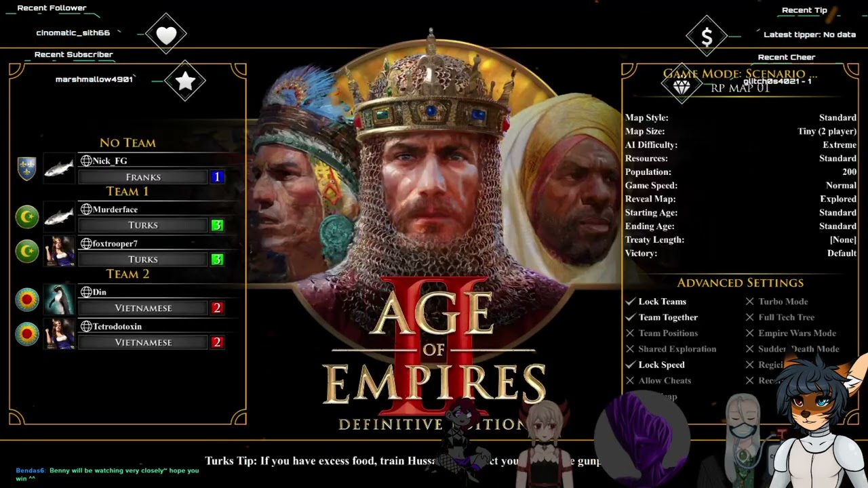The image size is (868, 488).
Task: Enable Empire Wars Mode
Action: click(791, 333)
